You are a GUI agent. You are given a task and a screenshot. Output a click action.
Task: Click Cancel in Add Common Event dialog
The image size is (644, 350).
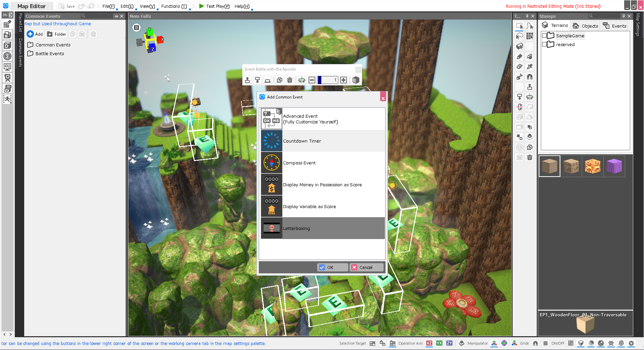tap(366, 267)
